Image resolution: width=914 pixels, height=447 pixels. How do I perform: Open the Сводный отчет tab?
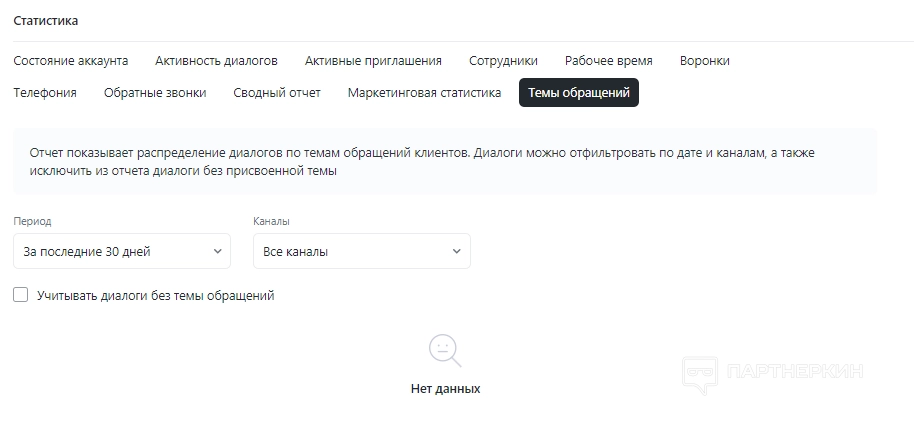coord(277,93)
